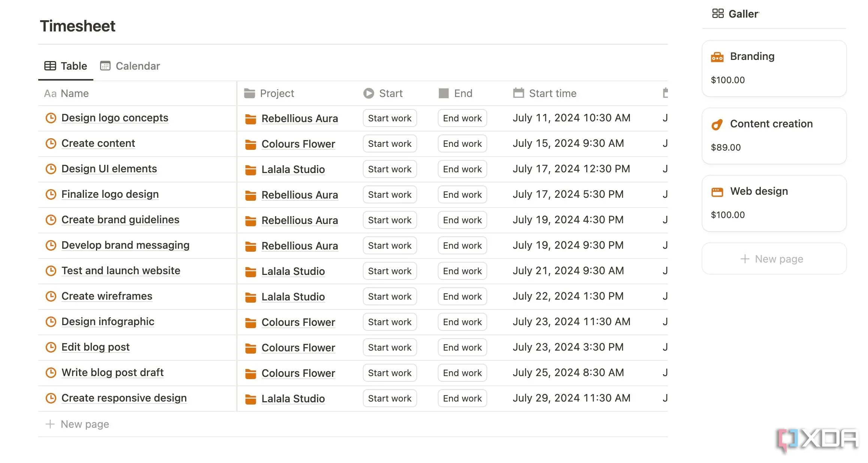
Task: Click the Project column header
Action: coord(277,93)
